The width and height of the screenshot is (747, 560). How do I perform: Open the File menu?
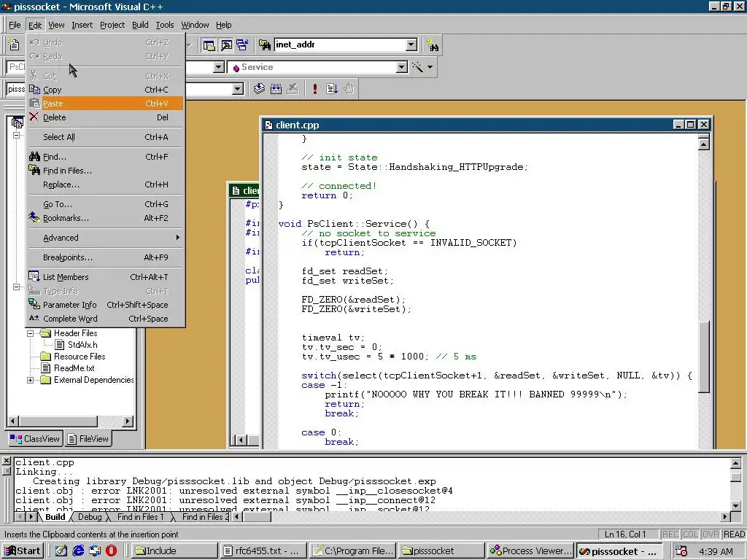[x=15, y=25]
